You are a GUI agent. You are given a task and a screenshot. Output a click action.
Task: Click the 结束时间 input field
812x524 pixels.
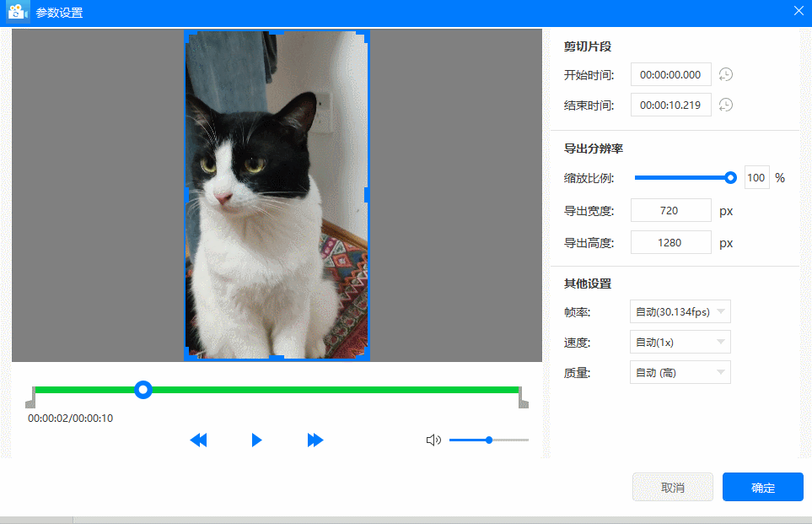click(670, 105)
